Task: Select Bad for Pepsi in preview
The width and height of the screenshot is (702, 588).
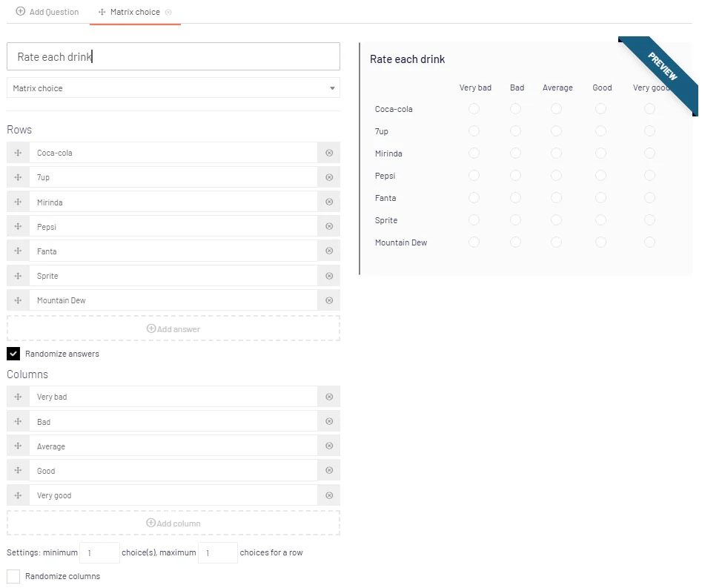Action: [515, 176]
